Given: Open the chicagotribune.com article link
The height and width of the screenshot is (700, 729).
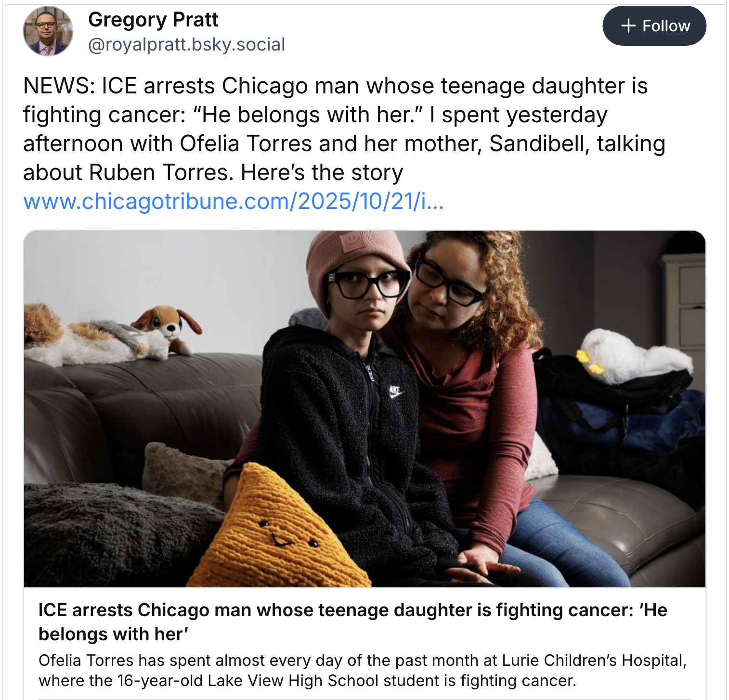Looking at the screenshot, I should [x=234, y=201].
